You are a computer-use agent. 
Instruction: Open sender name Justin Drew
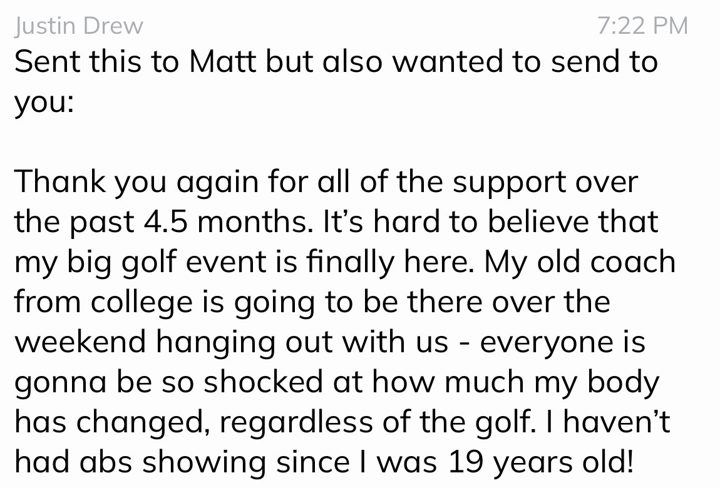[x=79, y=26]
